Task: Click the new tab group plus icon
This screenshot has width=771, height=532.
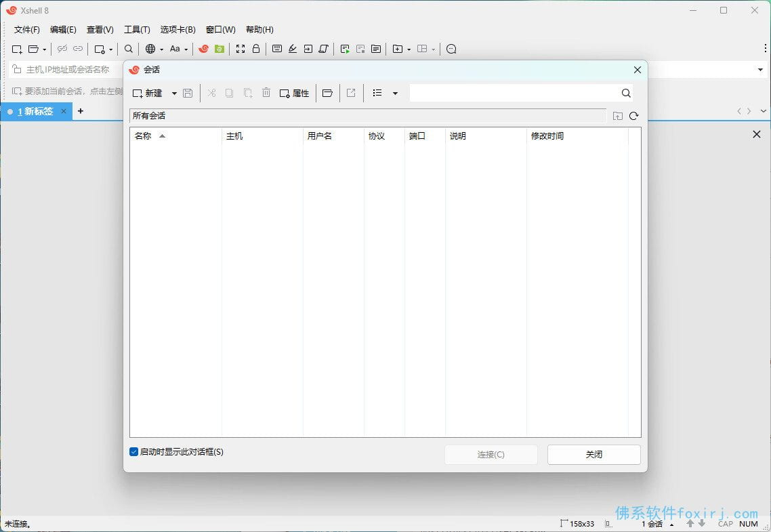Action: (397, 49)
